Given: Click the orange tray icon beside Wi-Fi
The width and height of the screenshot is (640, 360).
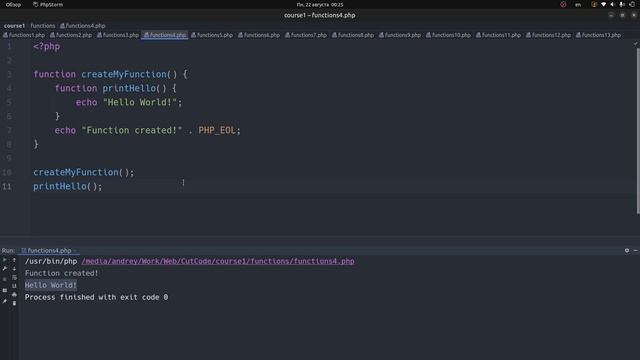Looking at the screenshot, I should point(594,4).
